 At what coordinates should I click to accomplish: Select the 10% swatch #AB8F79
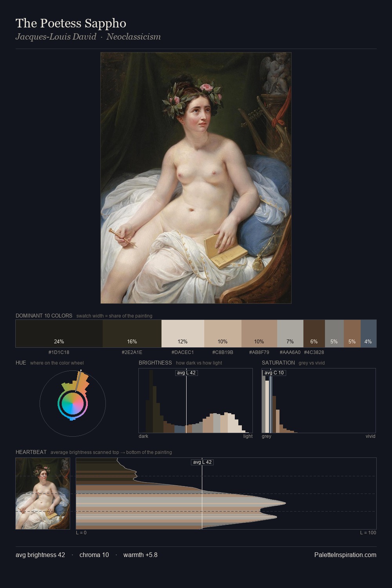pos(259,334)
